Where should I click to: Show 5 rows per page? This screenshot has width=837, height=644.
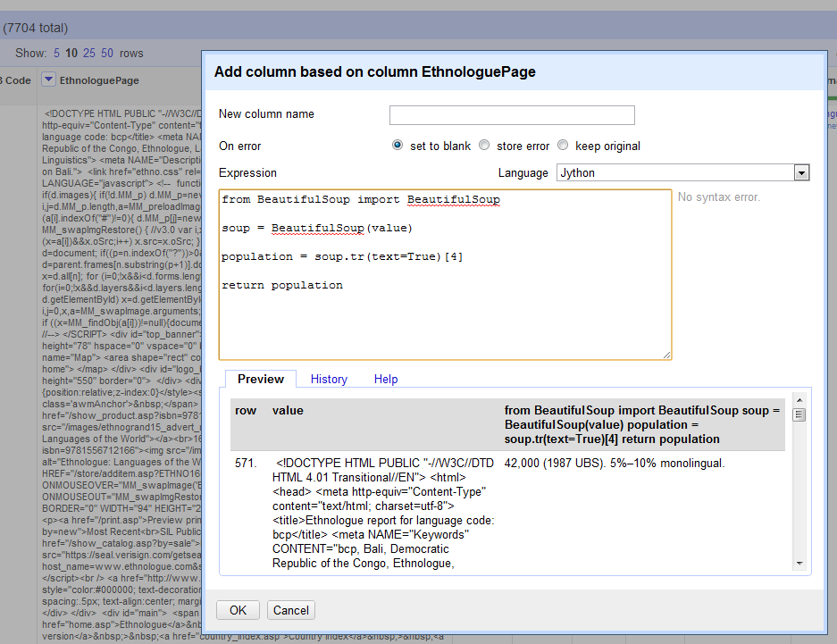point(55,53)
